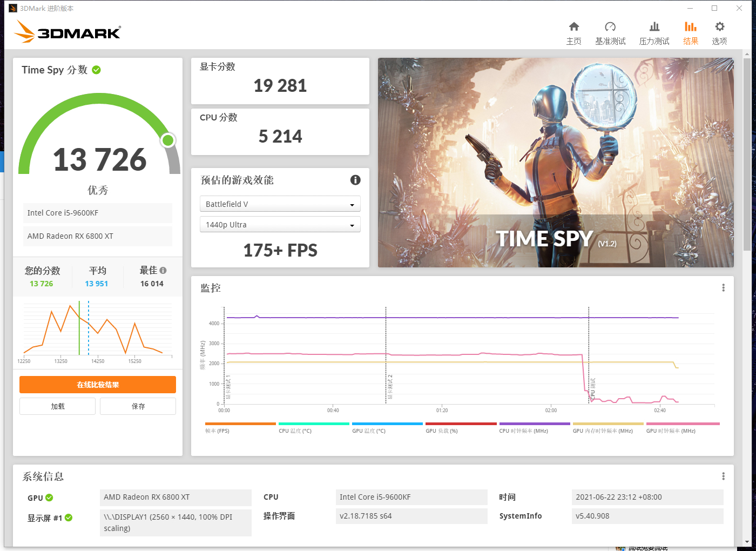
Task: Click the 加载 load button
Action: click(x=57, y=406)
